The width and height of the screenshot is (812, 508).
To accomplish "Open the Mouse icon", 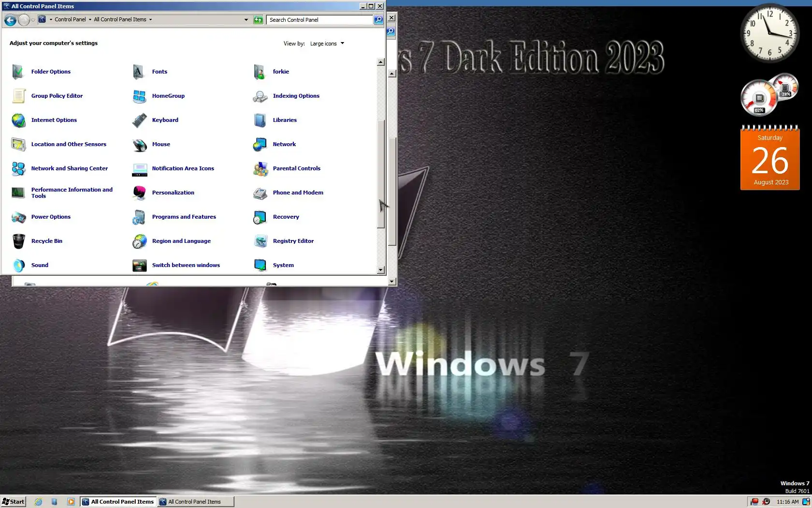I will click(x=139, y=144).
